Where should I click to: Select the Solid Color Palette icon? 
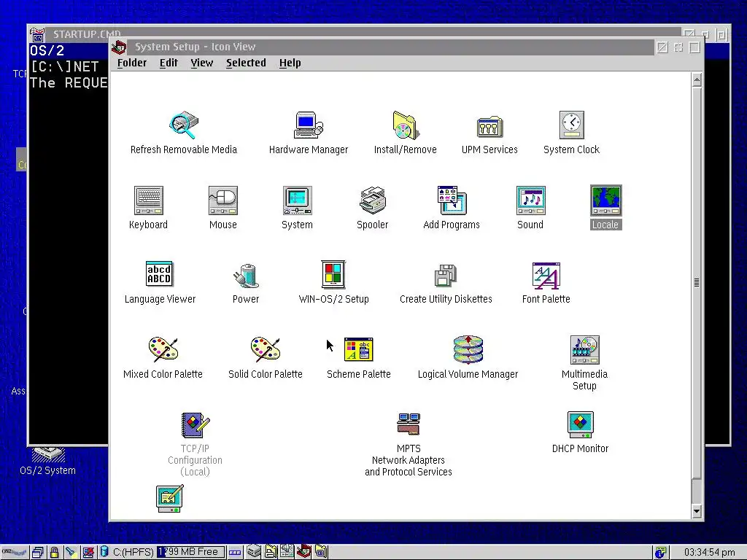[x=266, y=349]
